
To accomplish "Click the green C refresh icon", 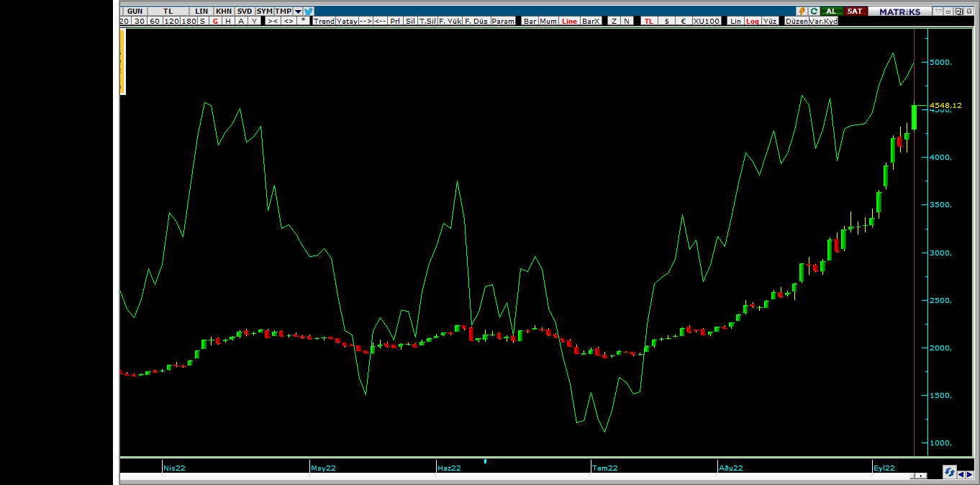I will [x=814, y=12].
